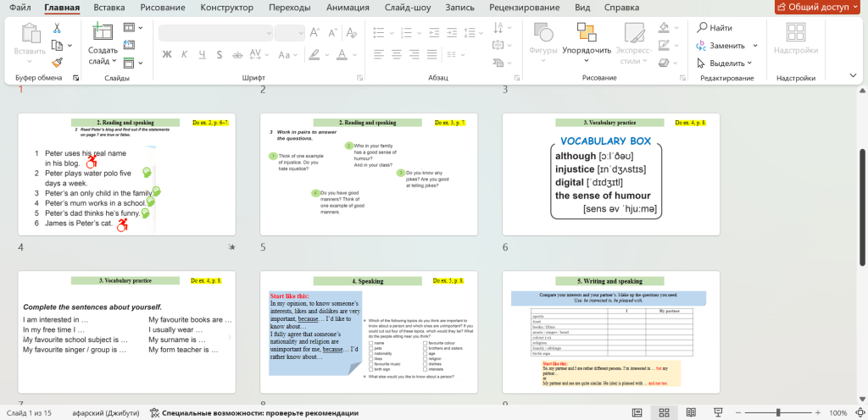
Task: Toggle text shadow (S)
Action: [220, 55]
